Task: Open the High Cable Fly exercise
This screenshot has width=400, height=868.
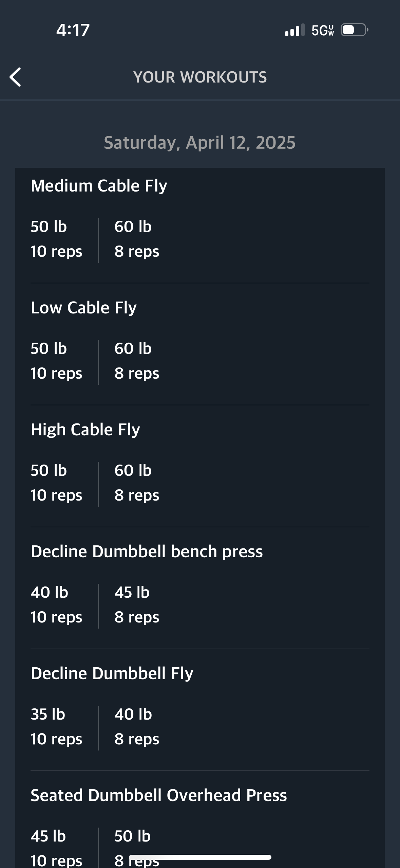Action: coord(85,430)
